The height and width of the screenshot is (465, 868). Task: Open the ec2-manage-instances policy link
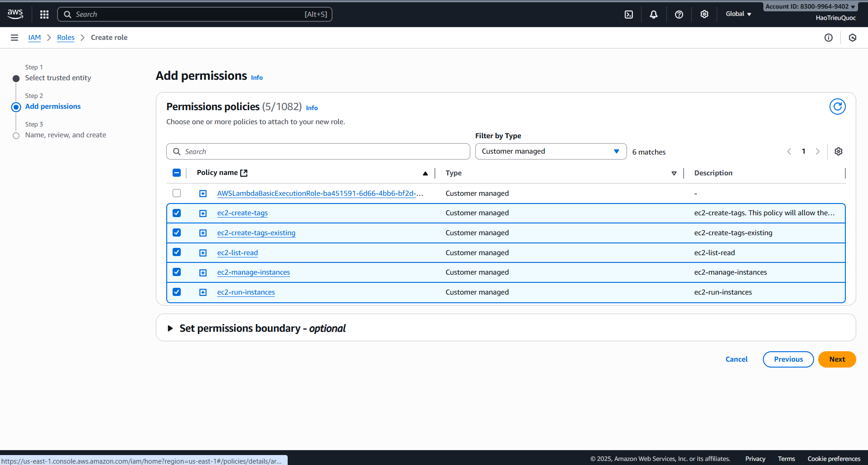click(253, 272)
